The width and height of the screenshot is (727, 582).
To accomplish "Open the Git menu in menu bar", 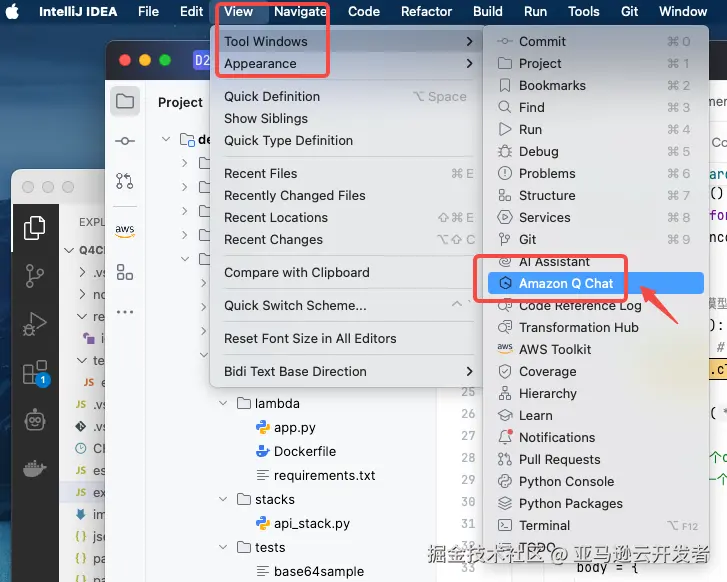I will [629, 11].
